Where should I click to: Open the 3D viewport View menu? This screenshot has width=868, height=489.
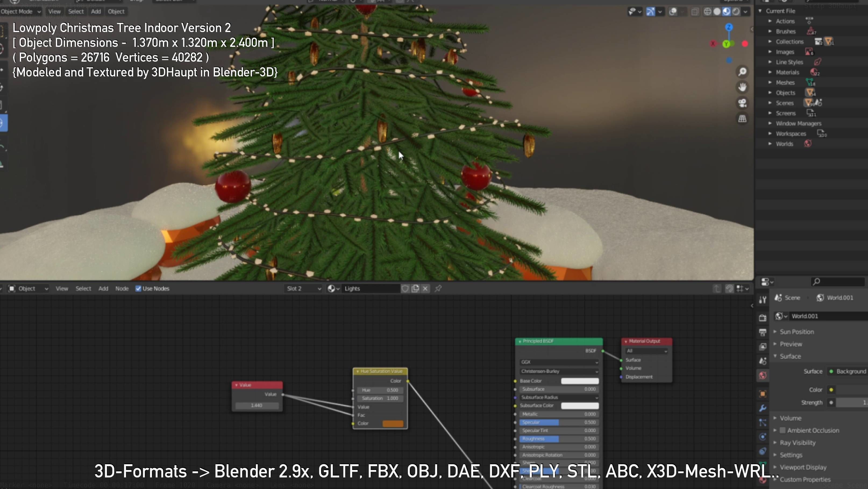[x=54, y=12]
